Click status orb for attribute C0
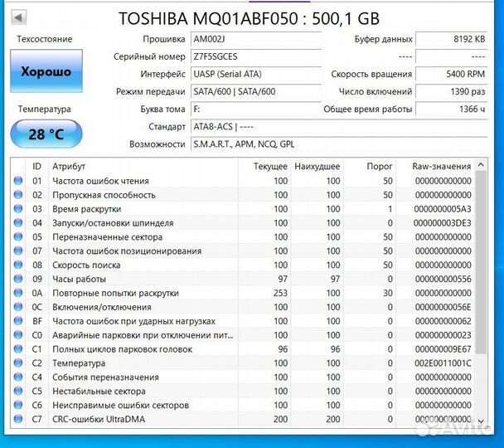The width and height of the screenshot is (504, 448). tap(18, 335)
